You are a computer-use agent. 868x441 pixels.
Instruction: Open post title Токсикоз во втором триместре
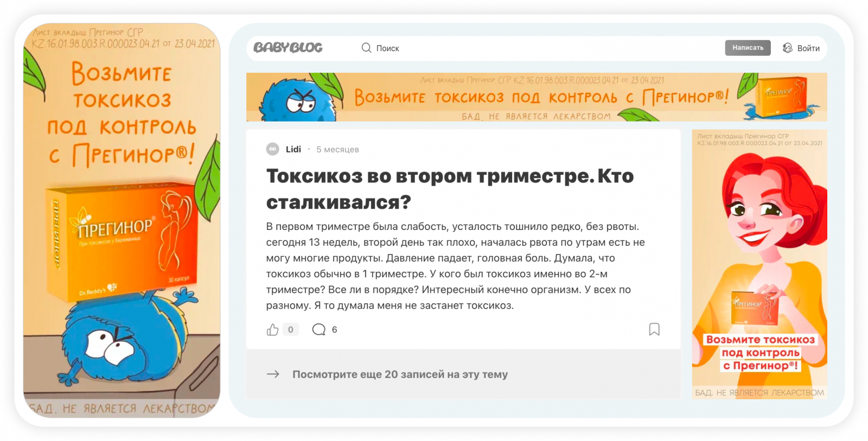coord(450,189)
